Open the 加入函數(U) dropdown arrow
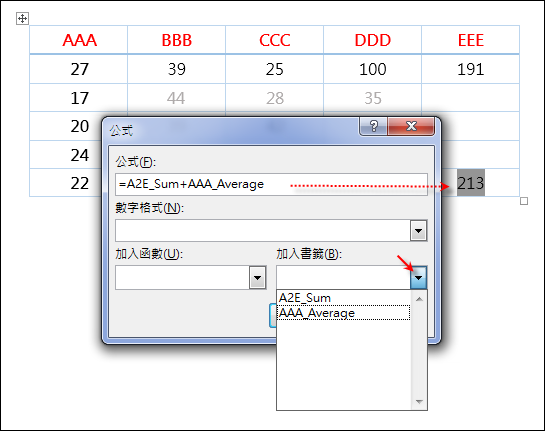Screen dimensions: 545x431 pos(257,277)
